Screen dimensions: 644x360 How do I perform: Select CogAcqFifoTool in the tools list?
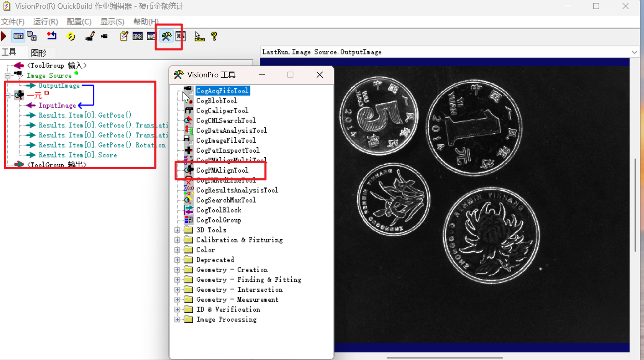[x=222, y=91]
